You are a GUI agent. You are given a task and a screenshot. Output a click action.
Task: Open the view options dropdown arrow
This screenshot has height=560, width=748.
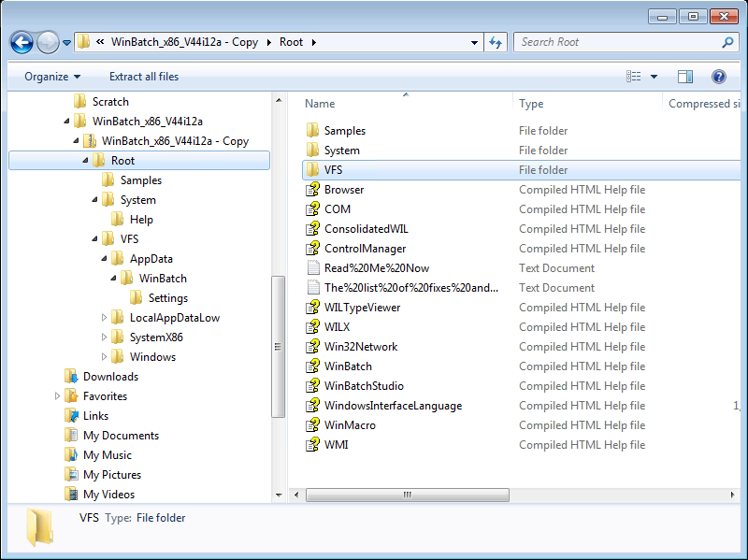(654, 77)
